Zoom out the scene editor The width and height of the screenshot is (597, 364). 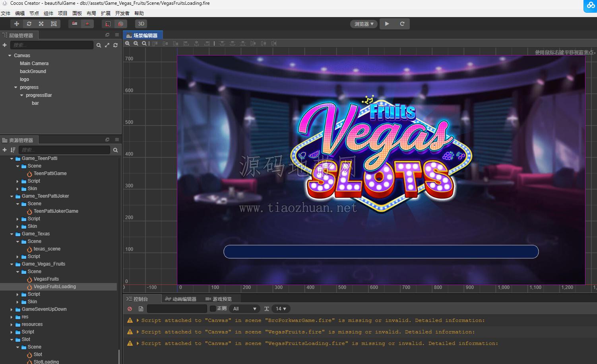pyautogui.click(x=136, y=43)
